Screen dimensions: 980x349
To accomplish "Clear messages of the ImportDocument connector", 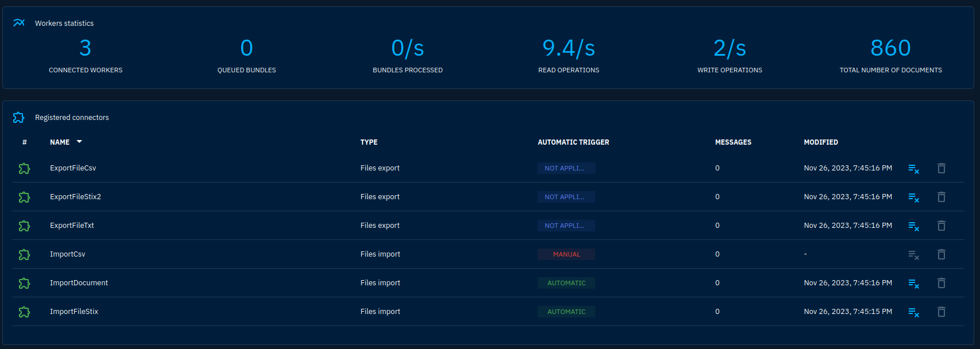I will (x=913, y=284).
